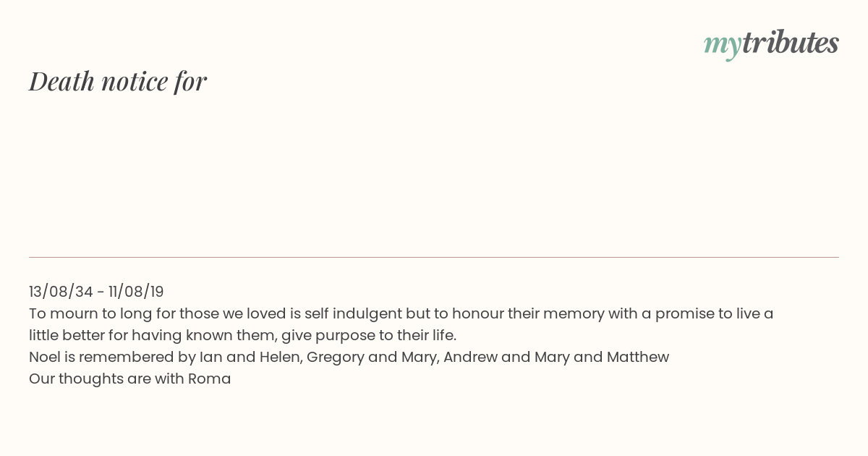Click 'Our thoughts are with Roma' text
Screen dimensions: 868x456
pos(130,379)
